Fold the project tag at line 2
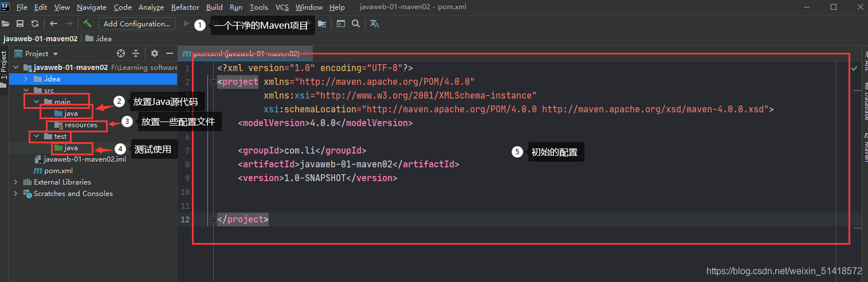The width and height of the screenshot is (868, 282). [x=213, y=81]
